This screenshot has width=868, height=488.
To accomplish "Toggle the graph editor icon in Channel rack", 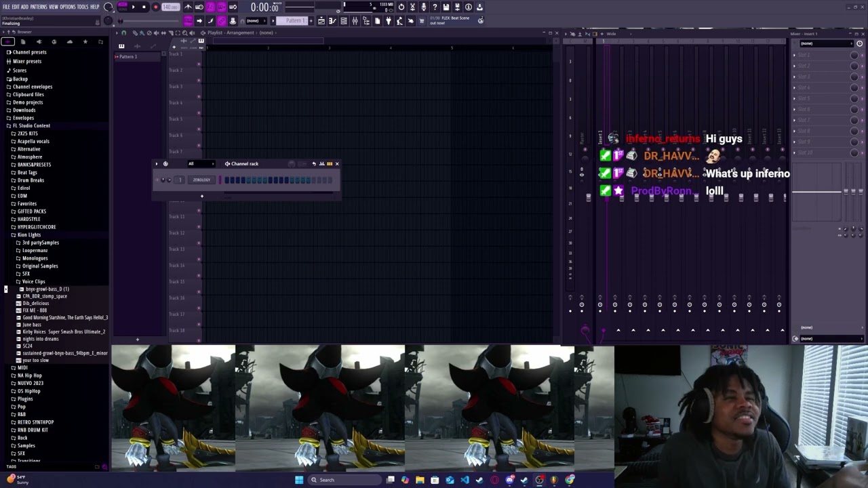I will [x=321, y=163].
